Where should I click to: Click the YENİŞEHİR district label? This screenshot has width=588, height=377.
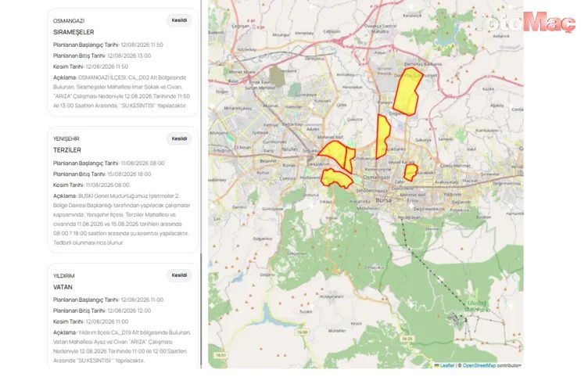coord(66,138)
